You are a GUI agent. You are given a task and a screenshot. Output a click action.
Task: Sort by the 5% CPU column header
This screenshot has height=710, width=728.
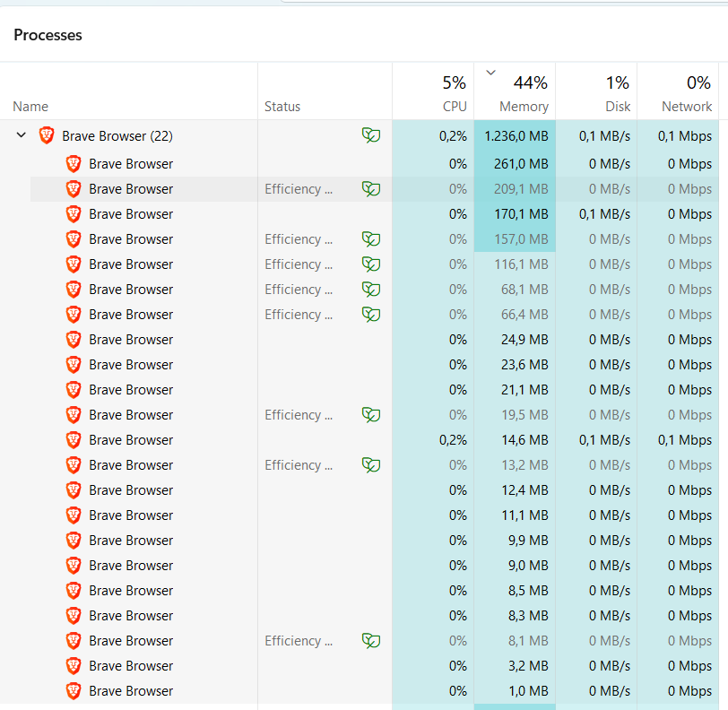click(x=433, y=91)
